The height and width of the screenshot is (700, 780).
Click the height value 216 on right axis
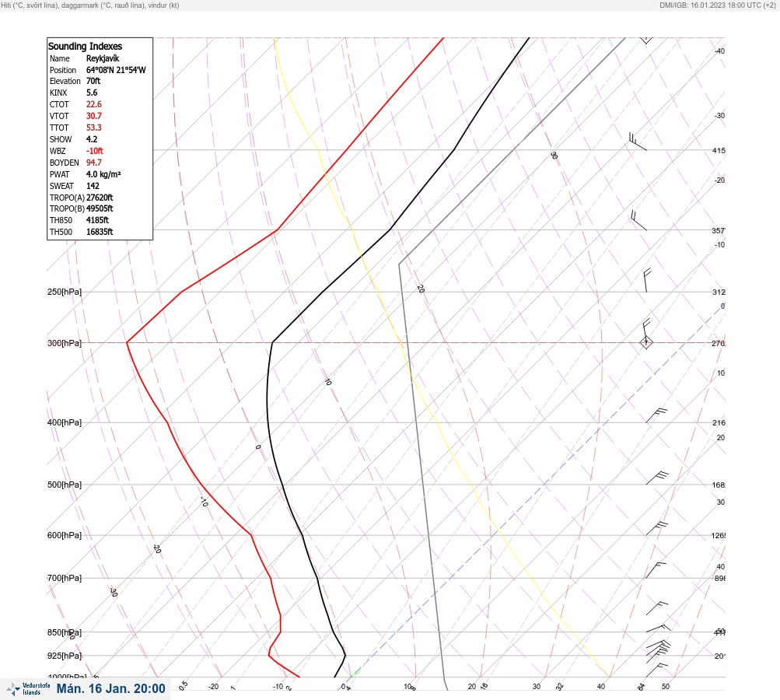coord(719,423)
